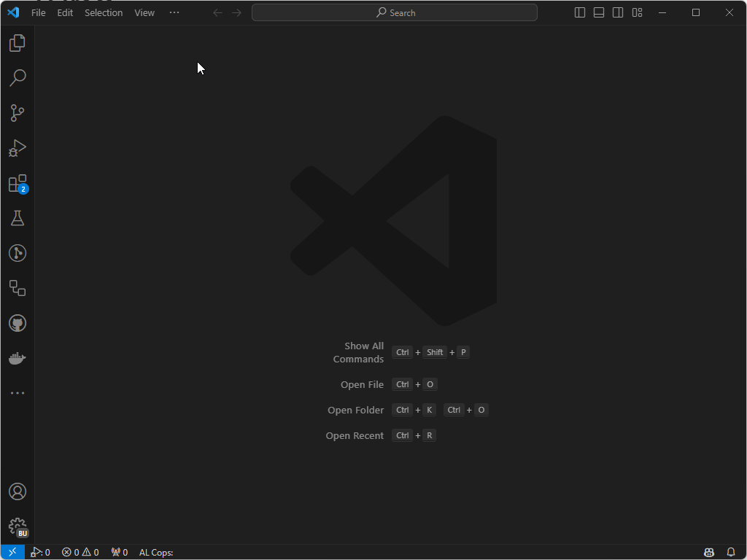Viewport: 747px width, 560px height.
Task: Maximize the VS Code window
Action: click(696, 13)
